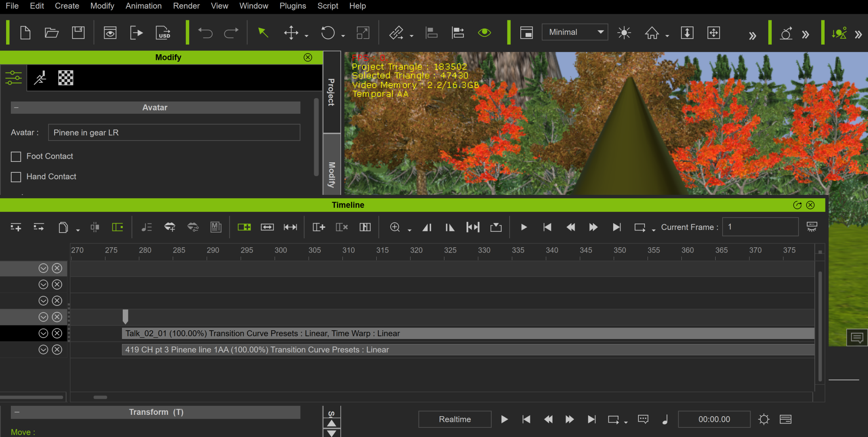Expand the Rotate tool dropdown arrow
The width and height of the screenshot is (868, 437).
point(343,36)
